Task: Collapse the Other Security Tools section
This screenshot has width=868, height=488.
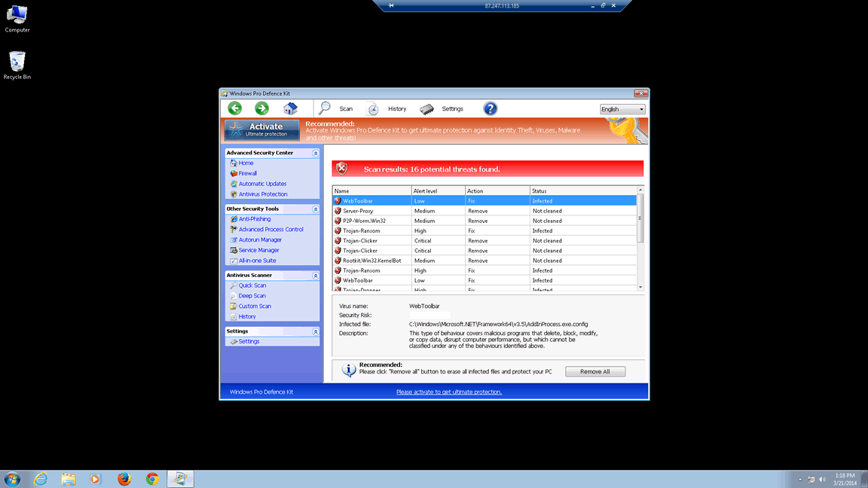Action: [x=316, y=209]
